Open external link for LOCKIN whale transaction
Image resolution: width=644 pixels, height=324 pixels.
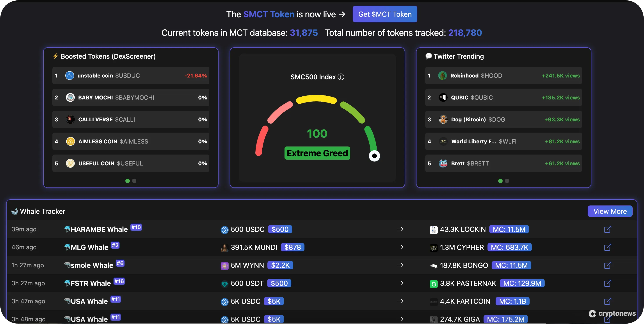point(607,229)
